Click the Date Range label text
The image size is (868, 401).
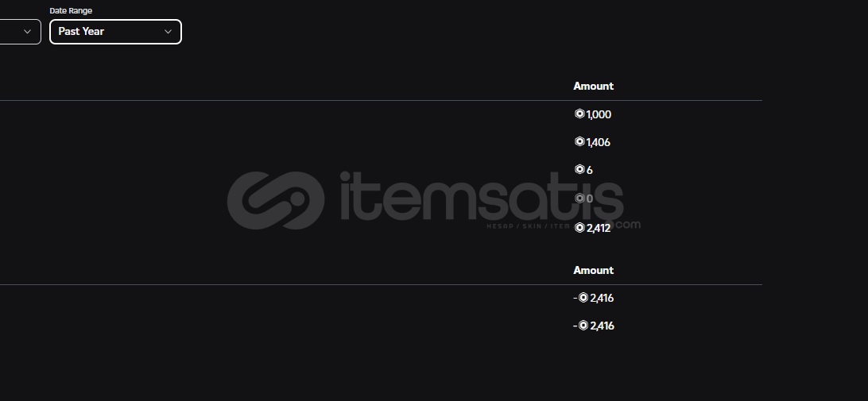[71, 10]
